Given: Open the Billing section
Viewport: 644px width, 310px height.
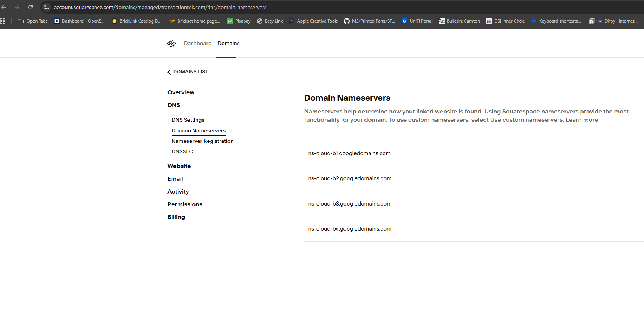Looking at the screenshot, I should coord(176,217).
